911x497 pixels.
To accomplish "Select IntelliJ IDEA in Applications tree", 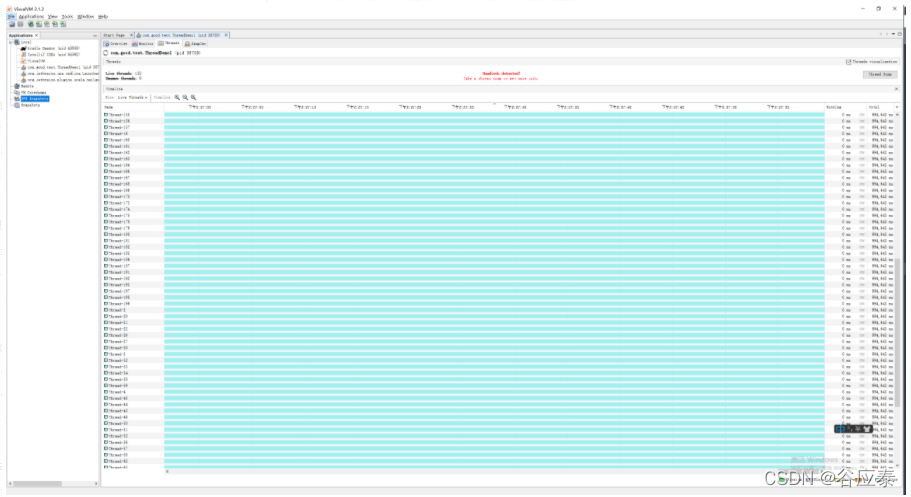I will [51, 55].
